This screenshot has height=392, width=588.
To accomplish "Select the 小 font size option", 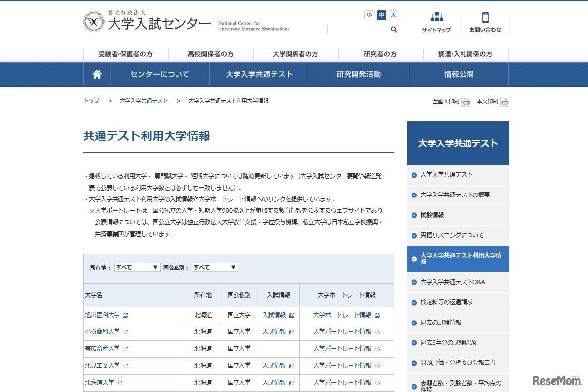I will pos(369,15).
